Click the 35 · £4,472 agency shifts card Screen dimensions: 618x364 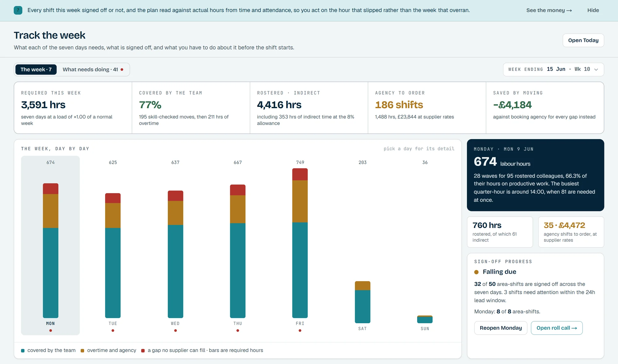[x=571, y=232]
